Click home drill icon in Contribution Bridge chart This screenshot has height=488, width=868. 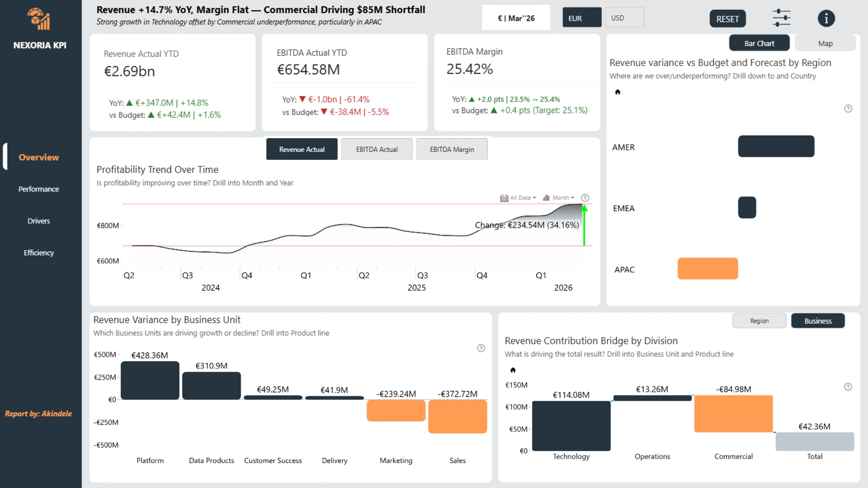[x=513, y=370]
